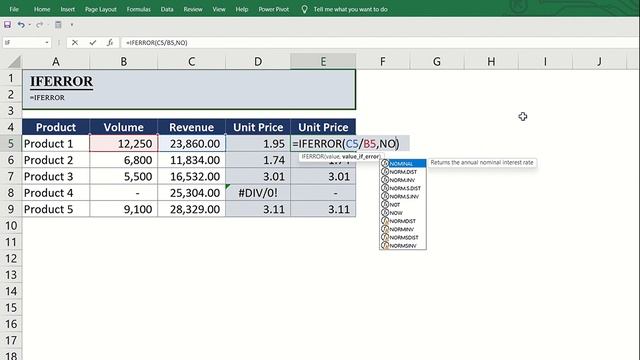This screenshot has width=640, height=360.
Task: Click cell with value 28,329.00
Action: point(191,209)
